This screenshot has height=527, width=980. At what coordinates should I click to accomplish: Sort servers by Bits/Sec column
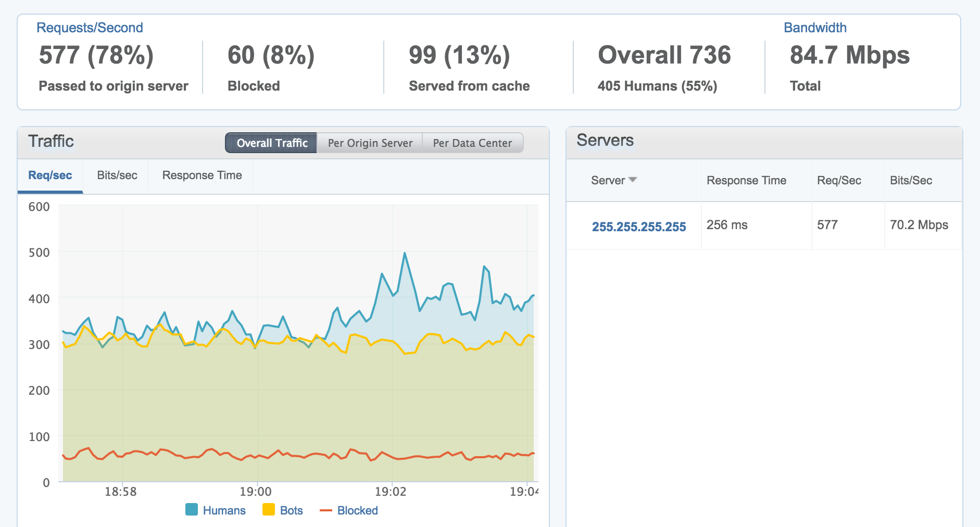point(911,181)
